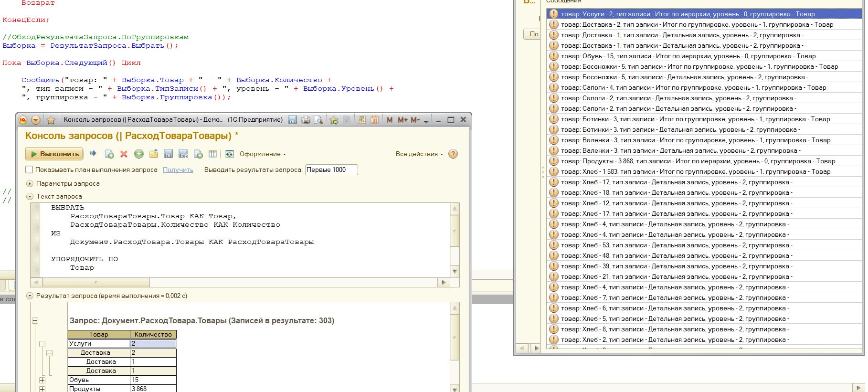868x392 pixels.
Task: Collapse the Доставка subgroup in results
Action: 49,353
